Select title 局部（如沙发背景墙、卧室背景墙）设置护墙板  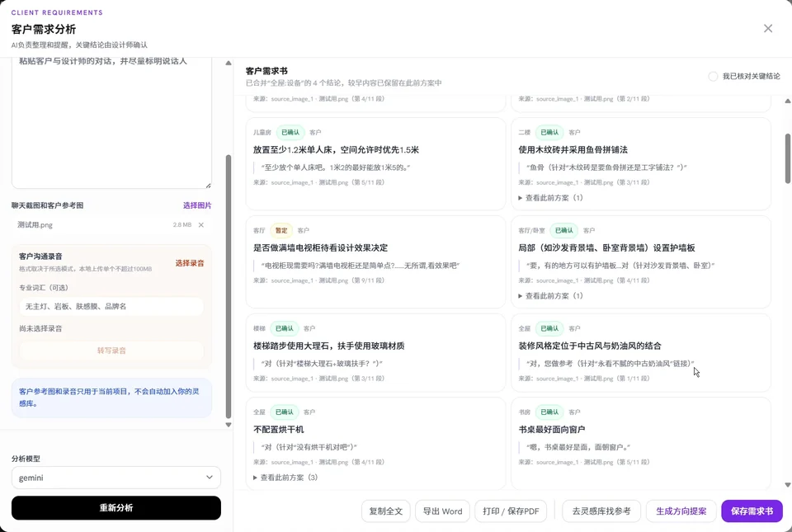pos(606,247)
